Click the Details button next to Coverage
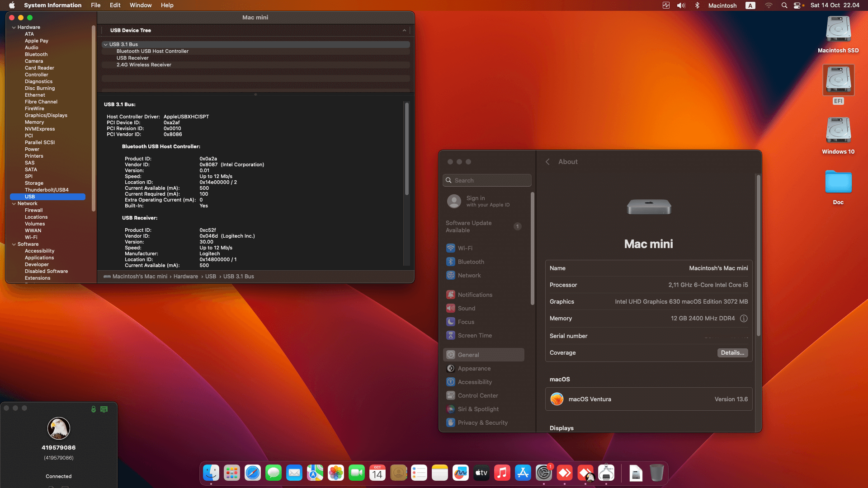The height and width of the screenshot is (488, 868). click(732, 353)
